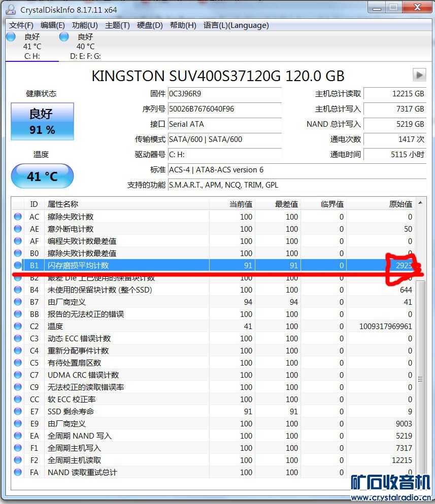Image resolution: width=435 pixels, height=504 pixels.
Task: Click the status dot of row EA
Action: (x=18, y=436)
